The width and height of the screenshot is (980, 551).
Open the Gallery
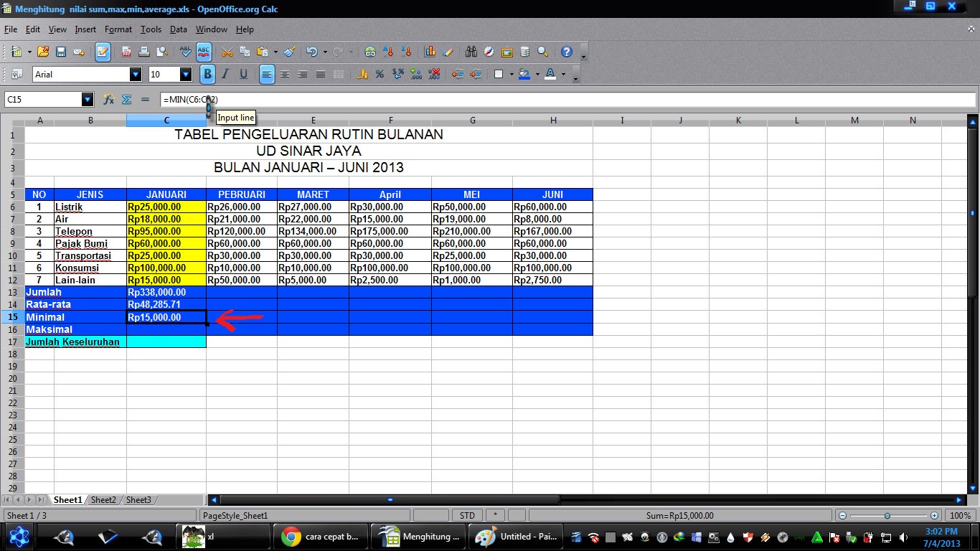tap(507, 51)
